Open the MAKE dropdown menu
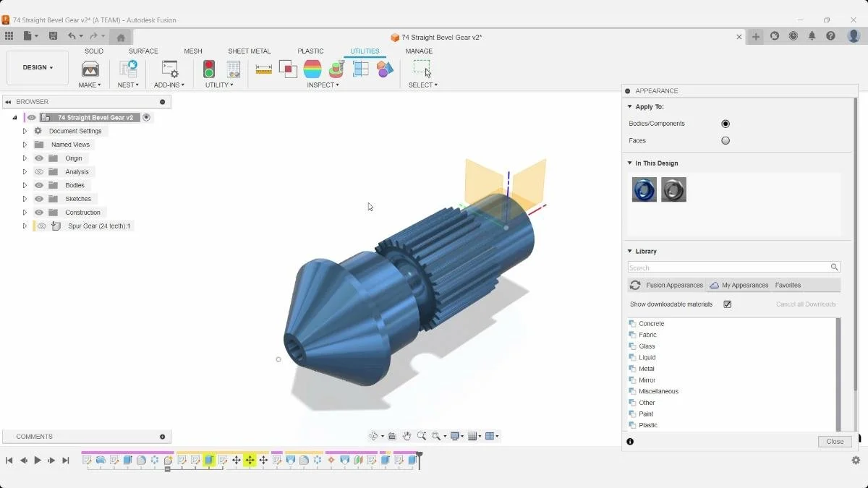This screenshot has width=868, height=488. pos(90,85)
